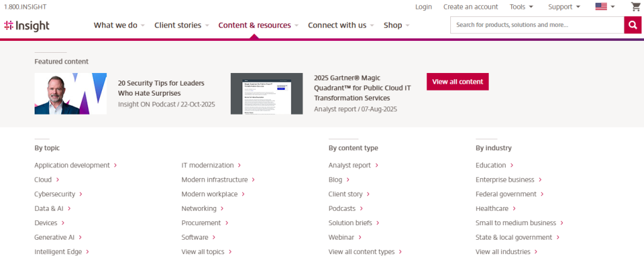Screen dimensions: 644x268
Task: Click the Create an account link
Action: [470, 7]
